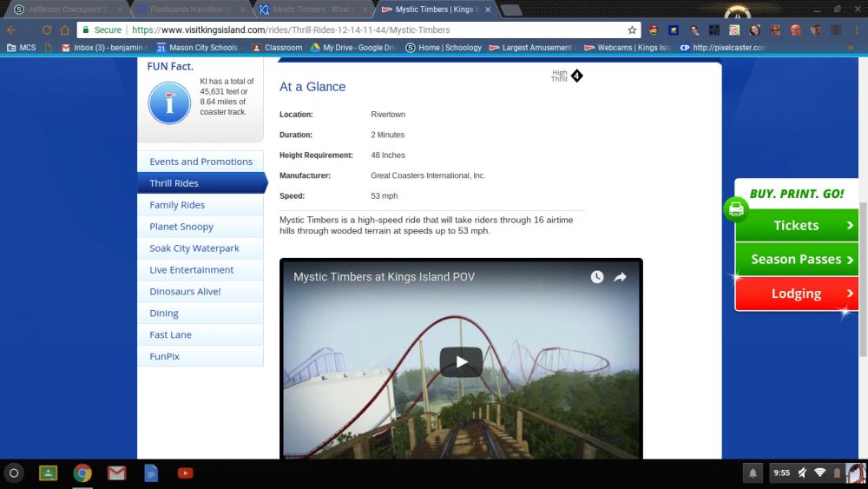This screenshot has width=868, height=489.
Task: Select Fast Lane in sidebar menu
Action: [201, 334]
